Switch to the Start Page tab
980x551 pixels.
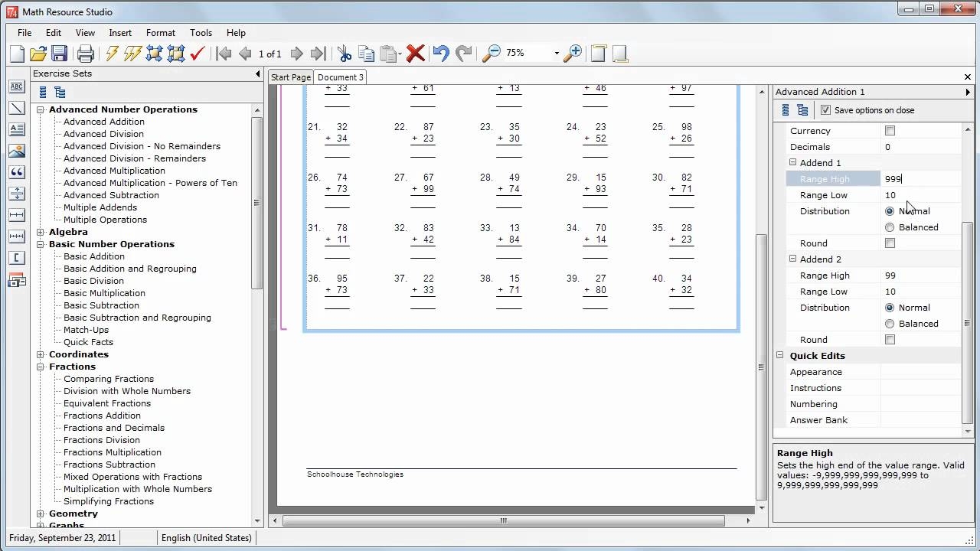click(290, 77)
